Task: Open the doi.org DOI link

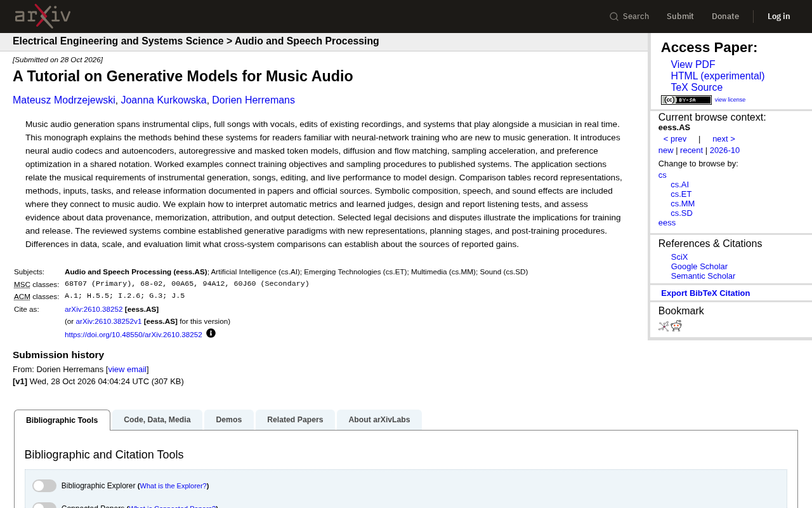Action: [x=133, y=335]
